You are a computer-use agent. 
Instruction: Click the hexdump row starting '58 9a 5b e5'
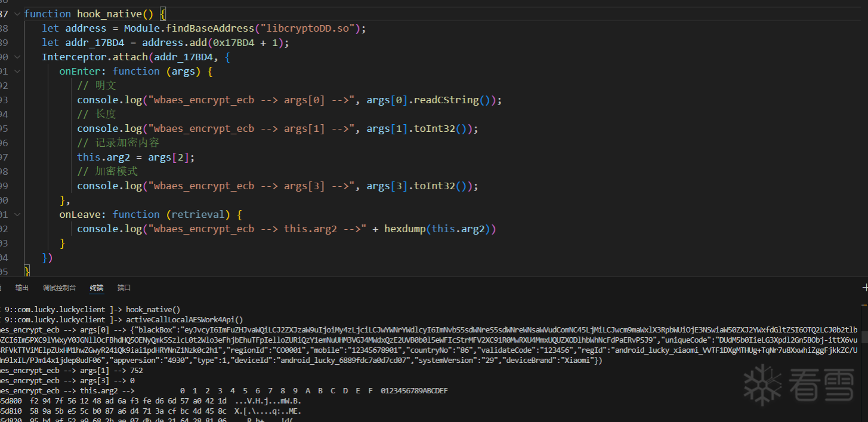pyautogui.click(x=151, y=411)
